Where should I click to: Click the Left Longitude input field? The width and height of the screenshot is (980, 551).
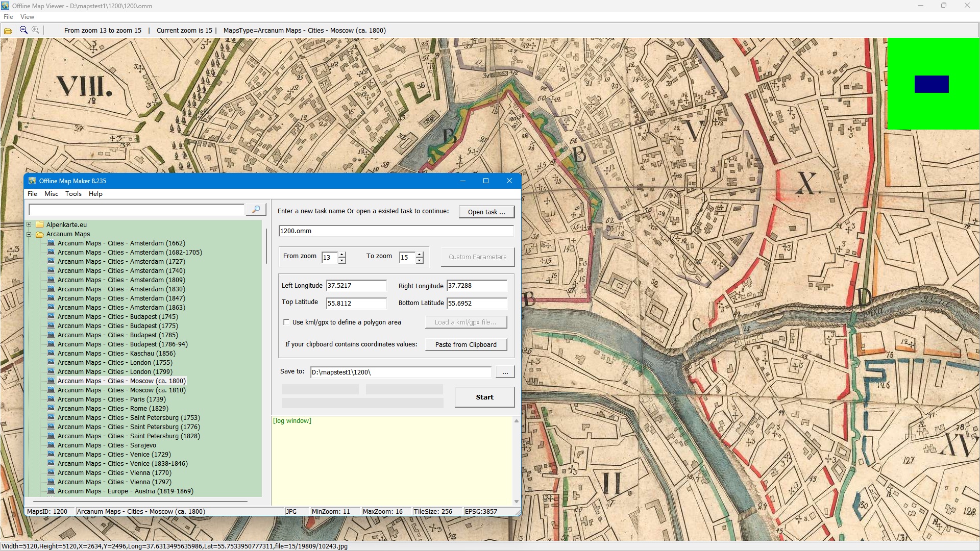click(356, 286)
